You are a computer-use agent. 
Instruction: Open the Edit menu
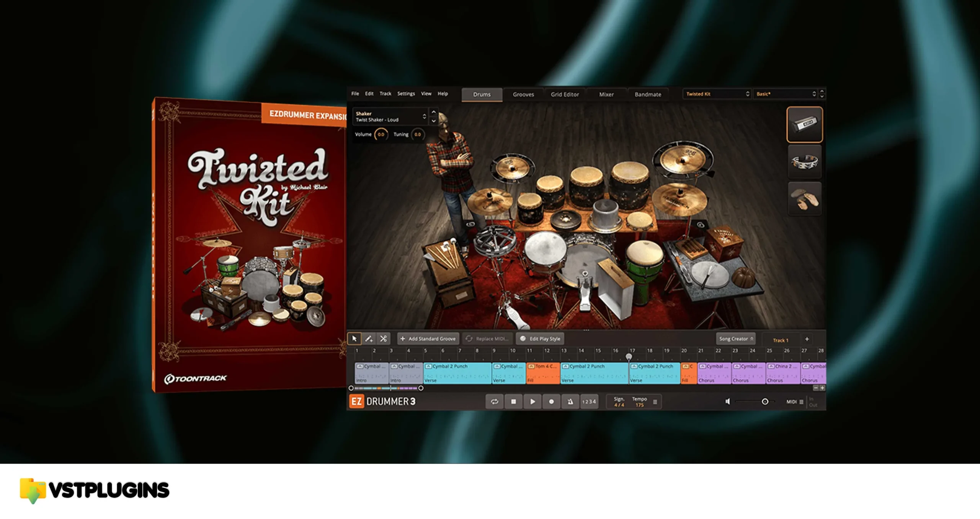tap(369, 94)
